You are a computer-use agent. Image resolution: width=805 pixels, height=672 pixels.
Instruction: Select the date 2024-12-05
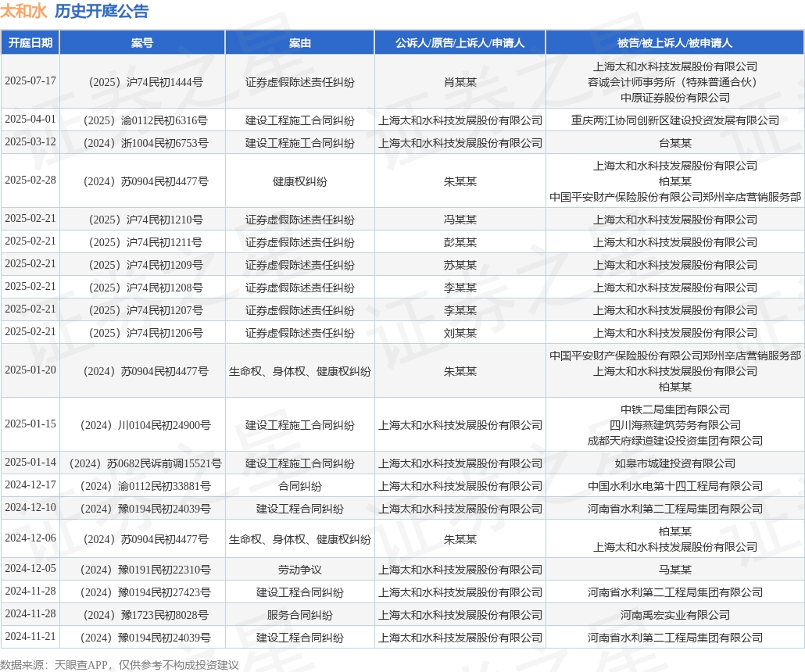(x=30, y=568)
